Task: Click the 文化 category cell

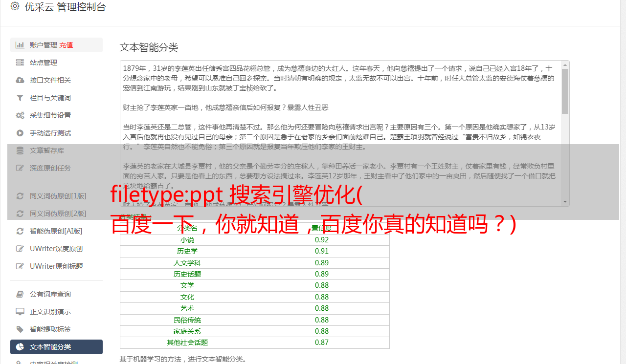Action: (187, 297)
